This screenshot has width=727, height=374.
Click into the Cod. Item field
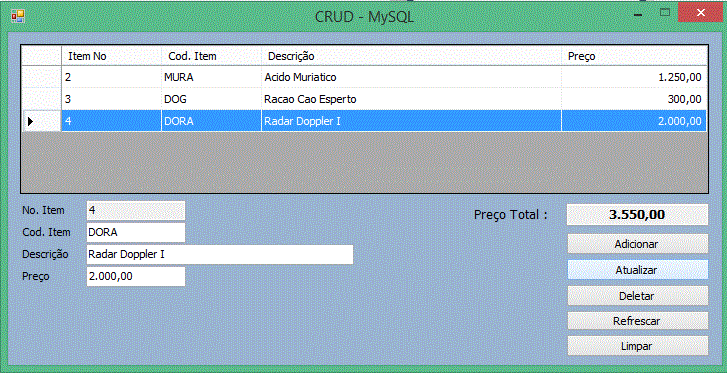click(x=136, y=233)
